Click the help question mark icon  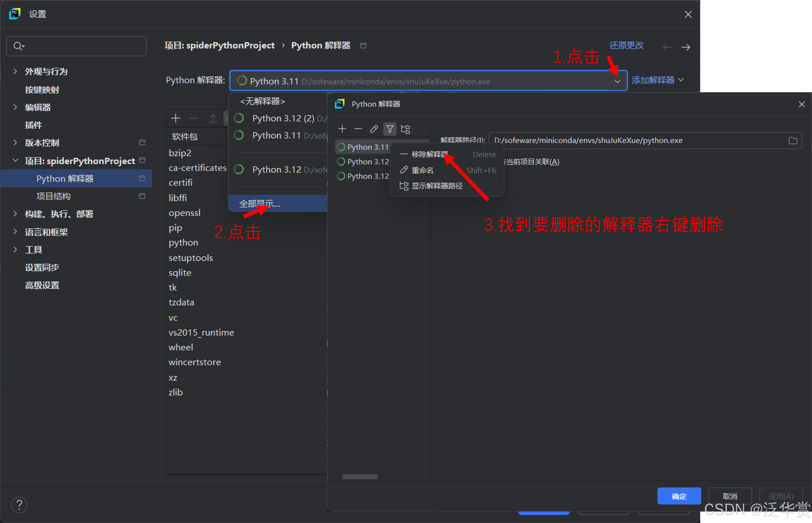click(x=19, y=505)
